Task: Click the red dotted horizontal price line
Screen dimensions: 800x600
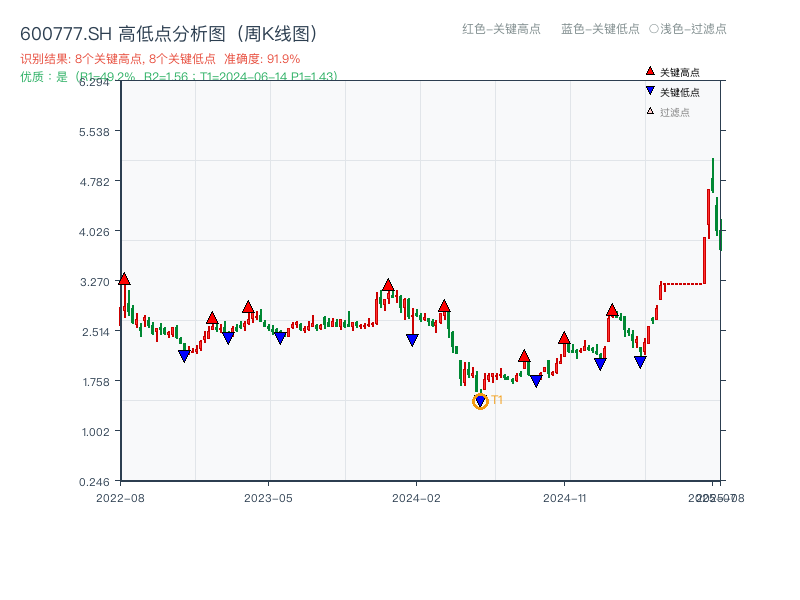Action: point(683,284)
